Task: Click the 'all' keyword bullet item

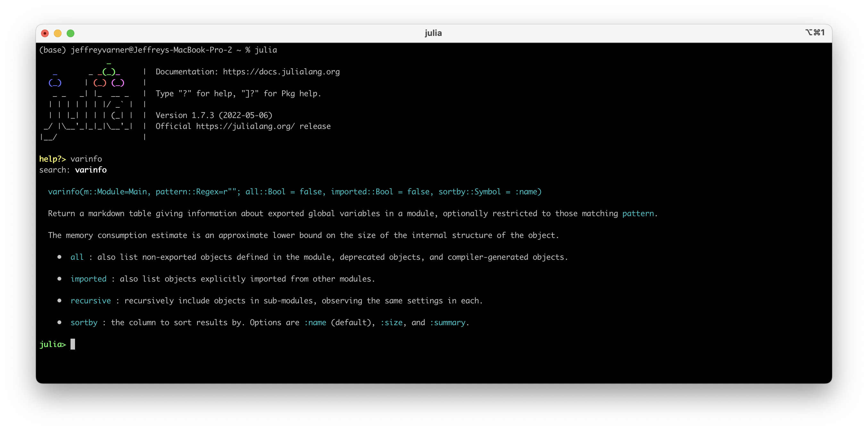Action: coord(77,257)
